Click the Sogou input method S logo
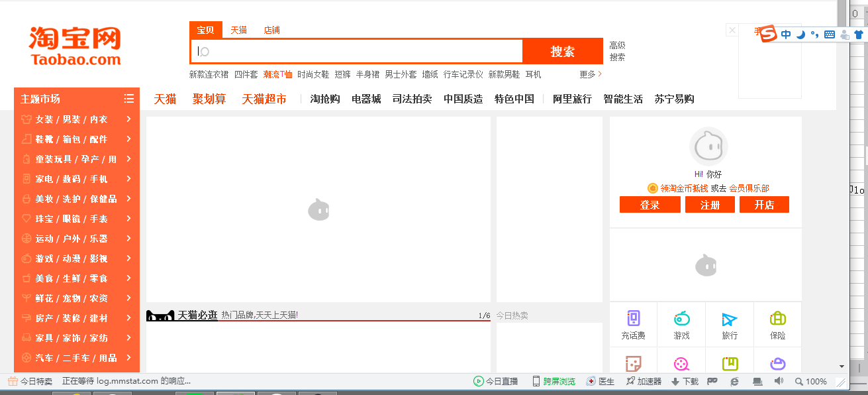 pos(768,34)
